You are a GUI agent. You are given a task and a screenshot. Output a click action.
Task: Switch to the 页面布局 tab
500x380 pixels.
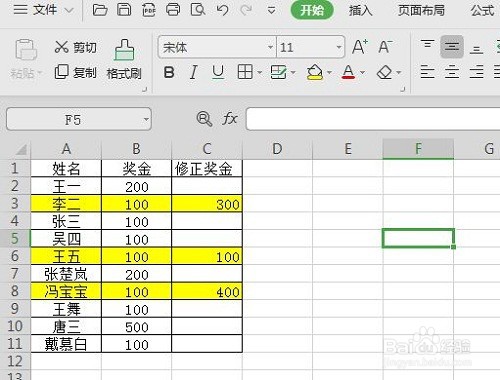coord(421,11)
